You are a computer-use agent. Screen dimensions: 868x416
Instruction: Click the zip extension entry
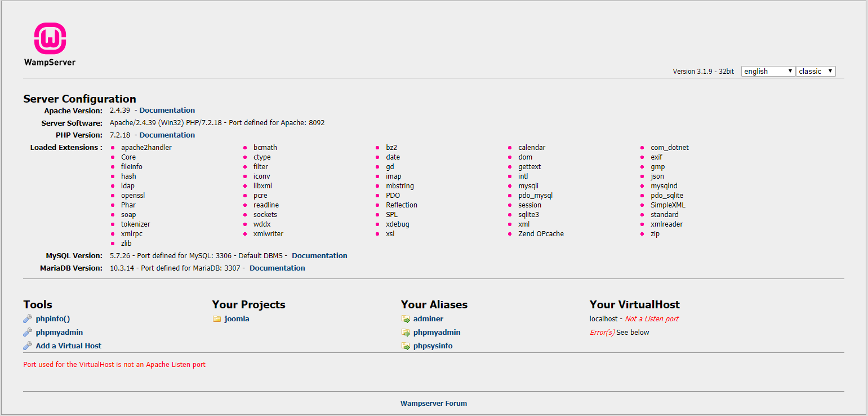(x=655, y=234)
